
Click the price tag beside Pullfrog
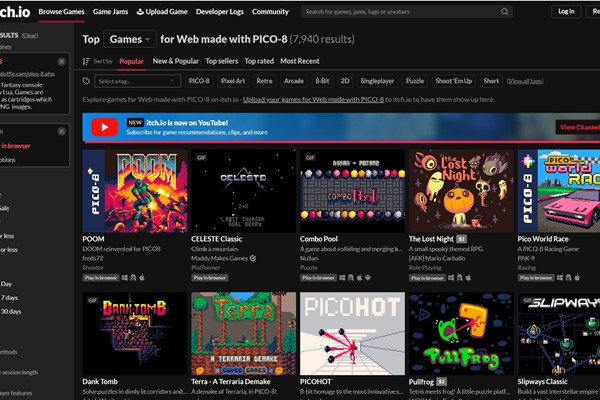442,382
